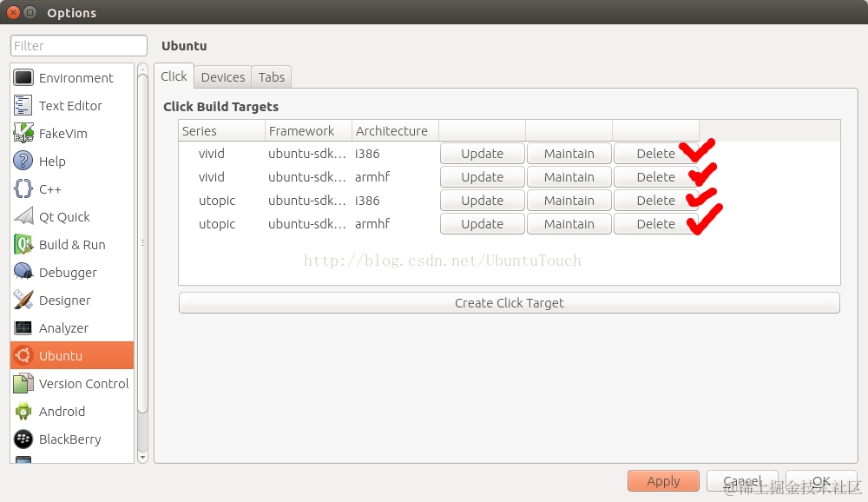Maintain the vivid armhf target
This screenshot has height=502, width=868.
[x=569, y=177]
